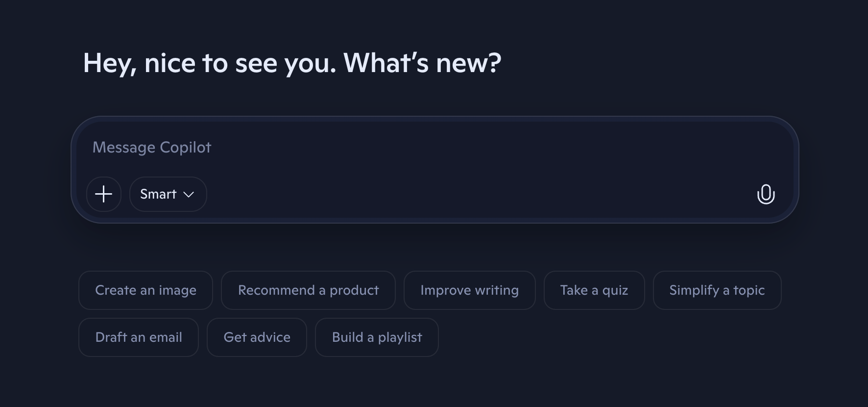Click the greeting heading text
868x407 pixels.
[292, 63]
